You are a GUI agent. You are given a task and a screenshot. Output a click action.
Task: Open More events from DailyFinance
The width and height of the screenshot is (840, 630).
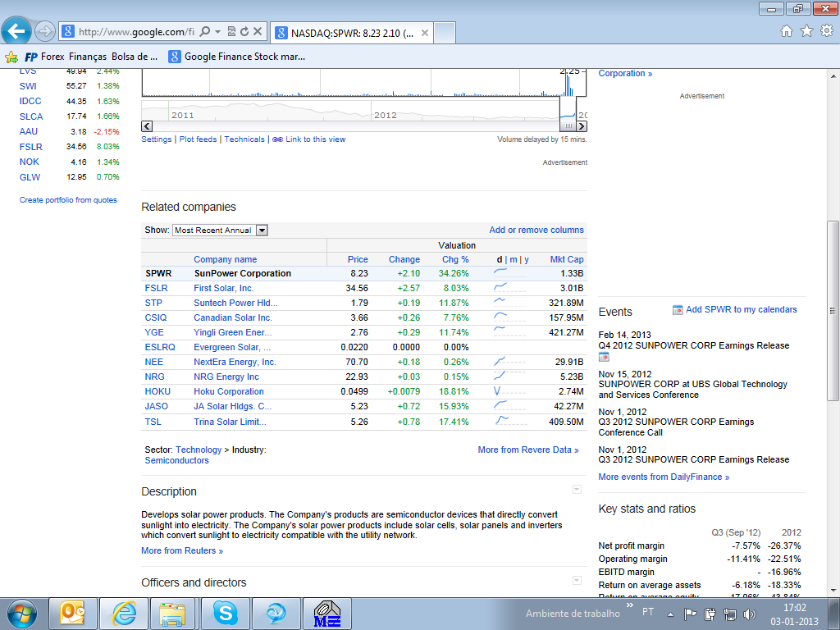tap(664, 477)
